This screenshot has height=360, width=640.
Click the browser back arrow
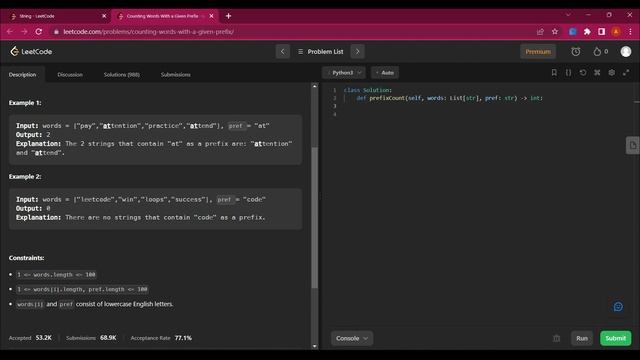click(x=9, y=31)
